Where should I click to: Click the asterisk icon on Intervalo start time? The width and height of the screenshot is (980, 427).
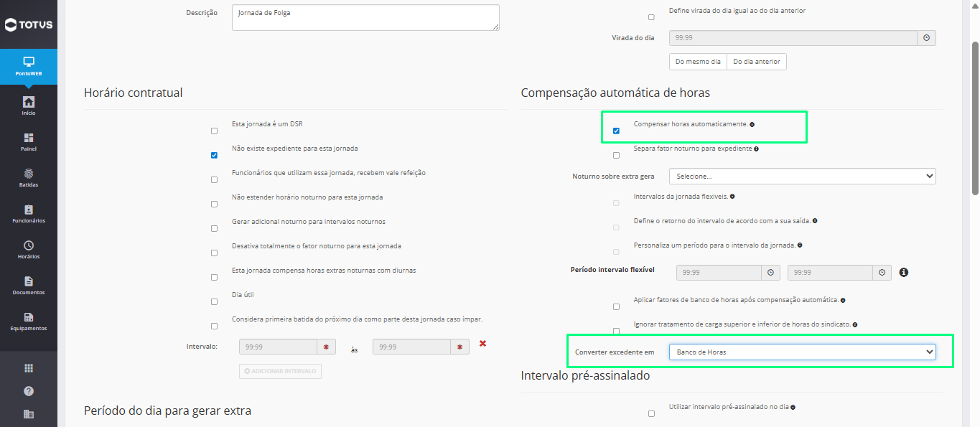[327, 347]
